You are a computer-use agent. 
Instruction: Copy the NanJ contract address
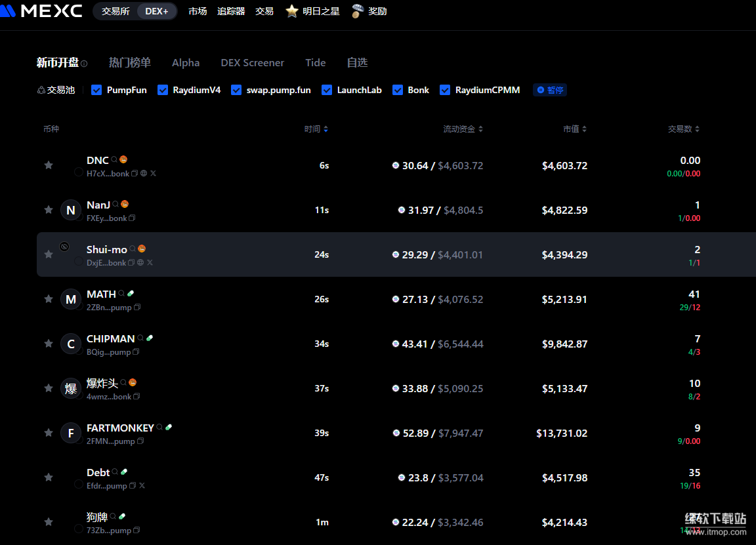pos(132,218)
